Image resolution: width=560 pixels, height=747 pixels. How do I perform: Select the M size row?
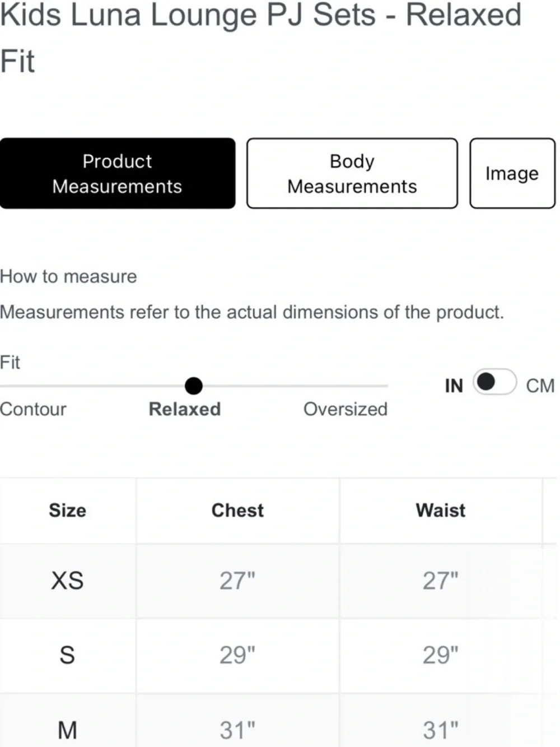(278, 721)
